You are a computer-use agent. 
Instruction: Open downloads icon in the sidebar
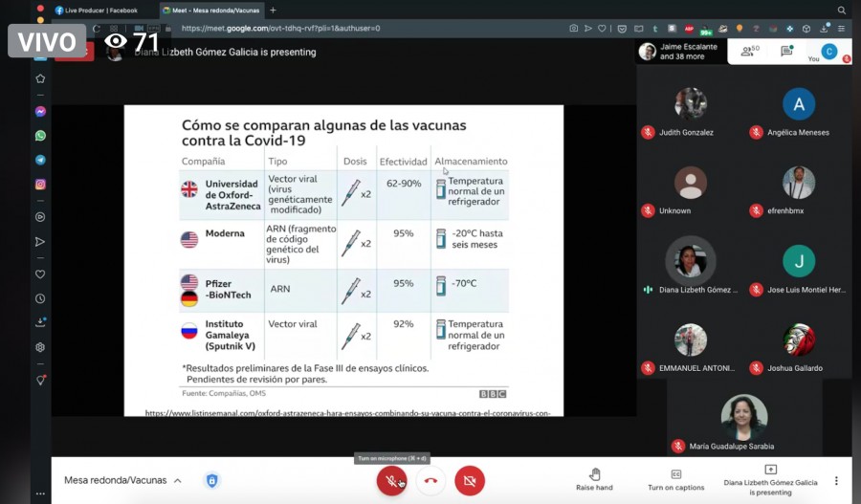click(40, 323)
